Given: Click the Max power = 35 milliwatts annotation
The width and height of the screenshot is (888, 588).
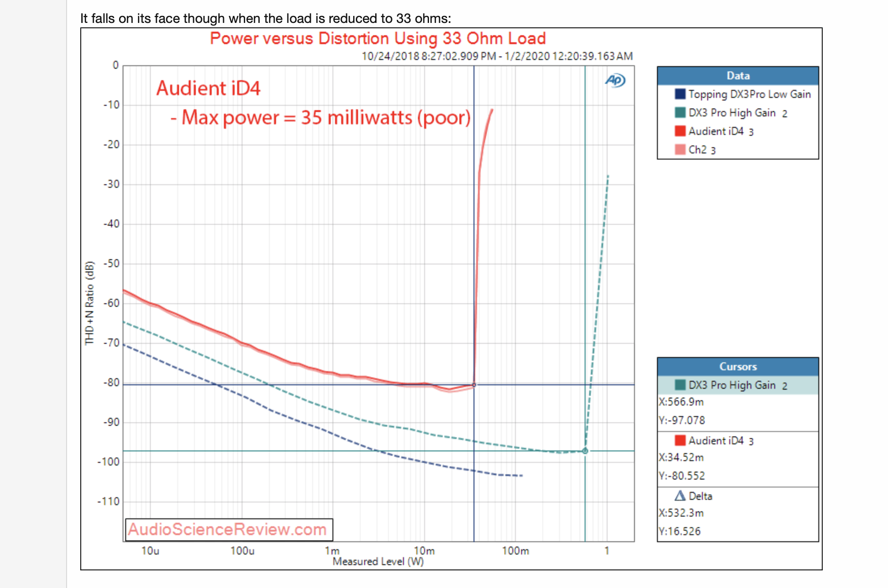Looking at the screenshot, I should click(x=321, y=118).
